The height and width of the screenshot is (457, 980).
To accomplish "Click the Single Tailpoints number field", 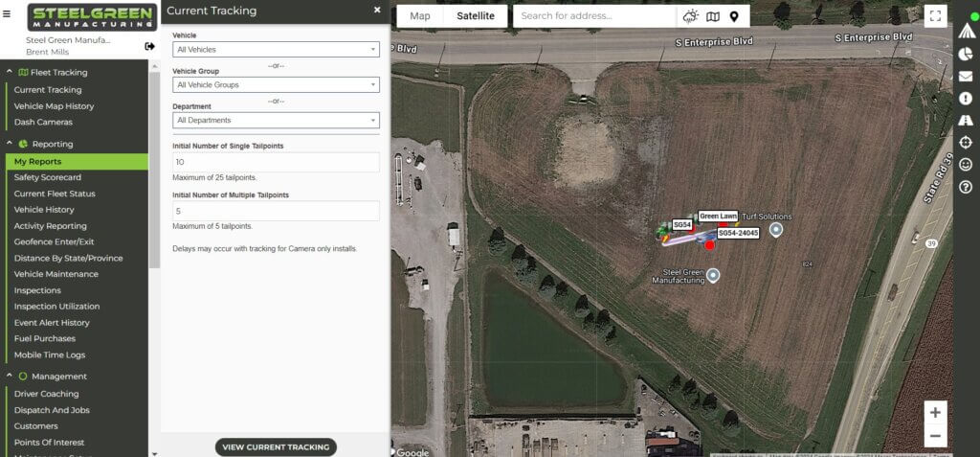I will (276, 162).
